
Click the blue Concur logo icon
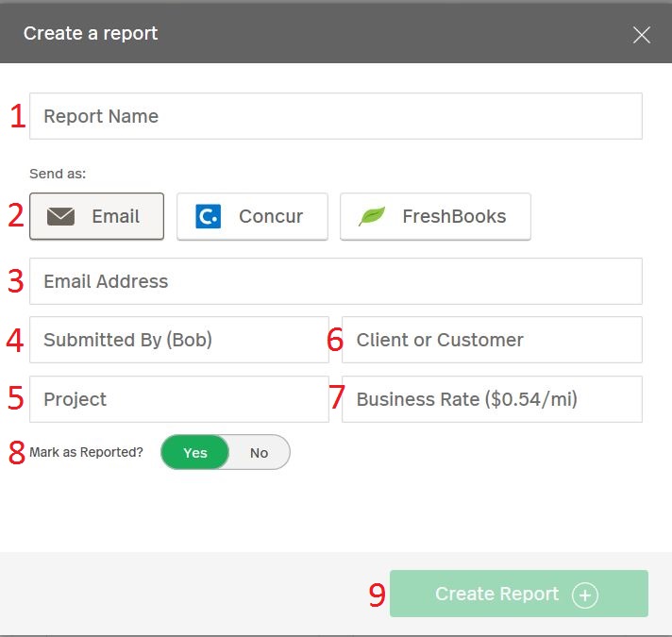209,216
